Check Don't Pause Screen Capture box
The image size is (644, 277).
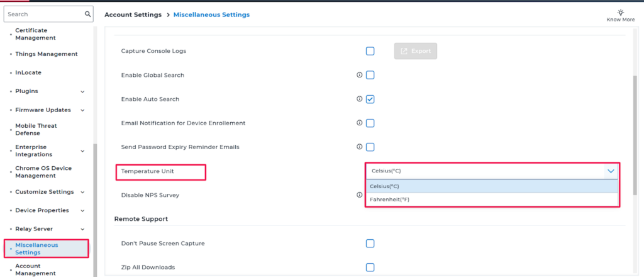tap(370, 243)
